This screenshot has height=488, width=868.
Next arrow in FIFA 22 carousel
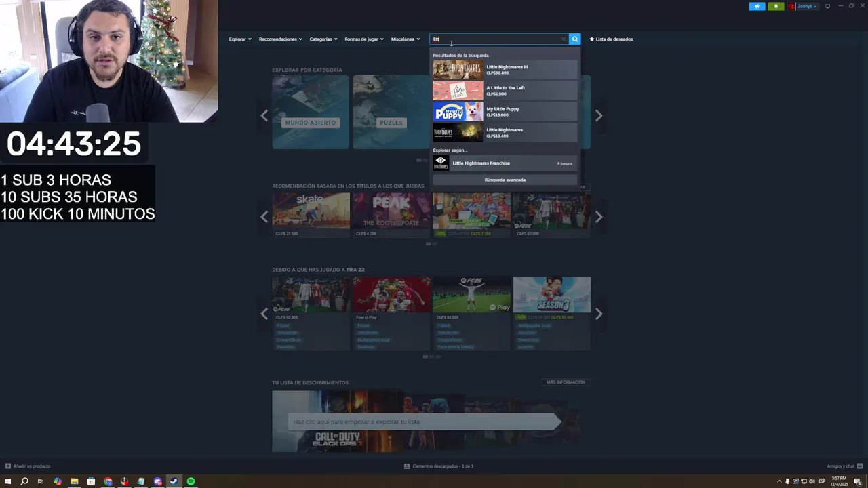pos(599,314)
